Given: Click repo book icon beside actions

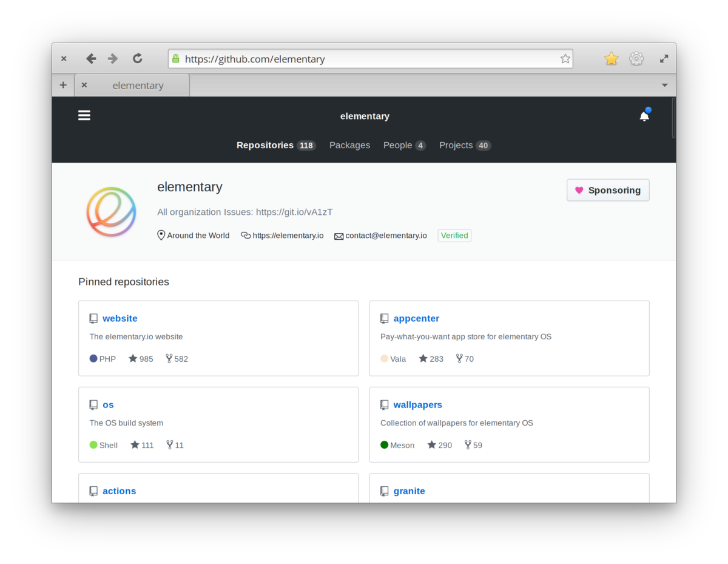Looking at the screenshot, I should pos(93,491).
